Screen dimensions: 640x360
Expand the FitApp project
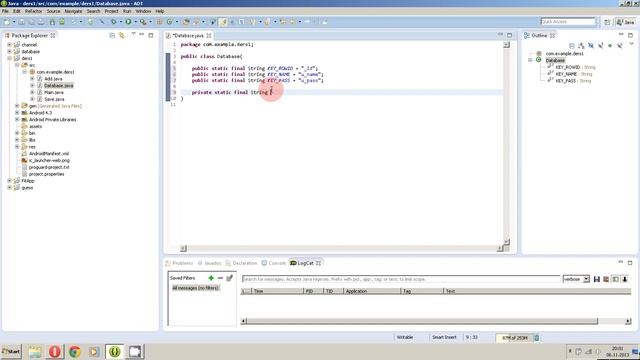pos(9,181)
